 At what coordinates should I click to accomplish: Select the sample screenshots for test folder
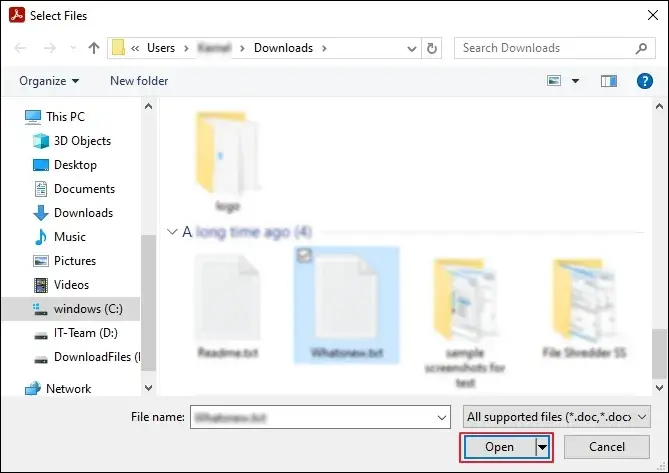(465, 322)
